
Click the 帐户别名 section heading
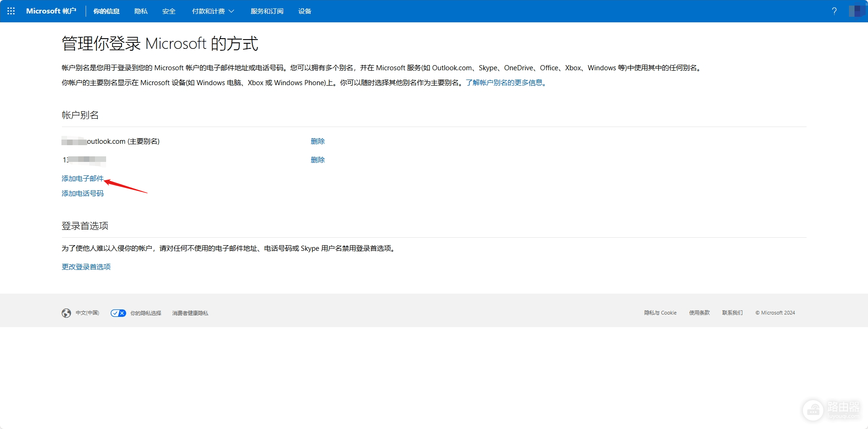(80, 115)
